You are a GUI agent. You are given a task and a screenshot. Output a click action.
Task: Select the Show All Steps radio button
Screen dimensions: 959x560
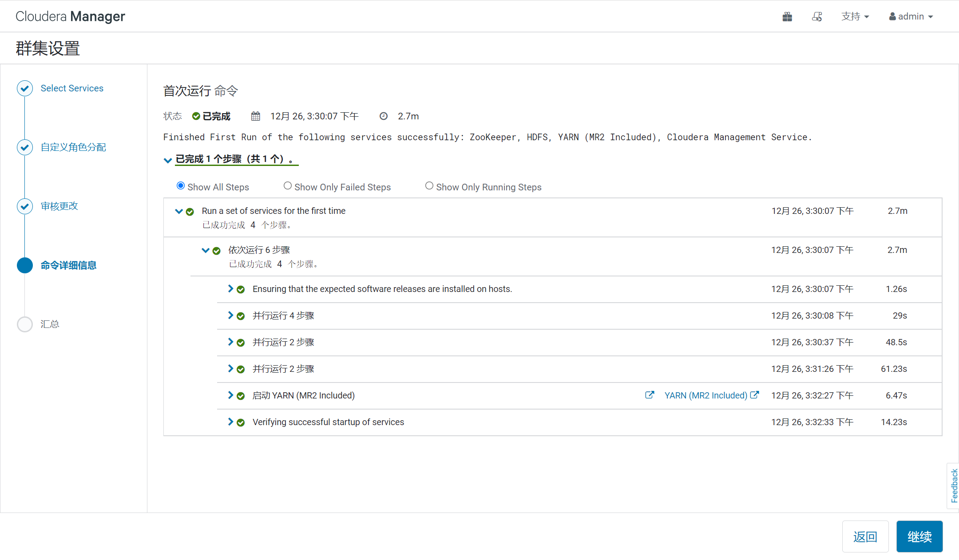point(181,186)
